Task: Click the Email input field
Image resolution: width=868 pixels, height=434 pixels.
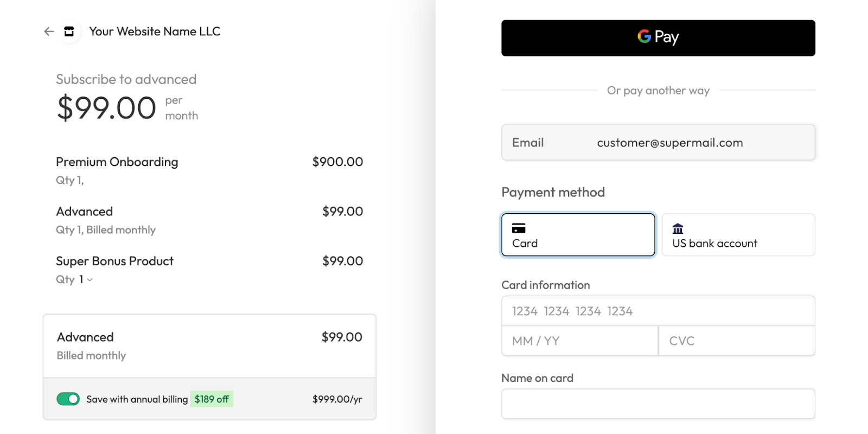Action: pyautogui.click(x=669, y=143)
